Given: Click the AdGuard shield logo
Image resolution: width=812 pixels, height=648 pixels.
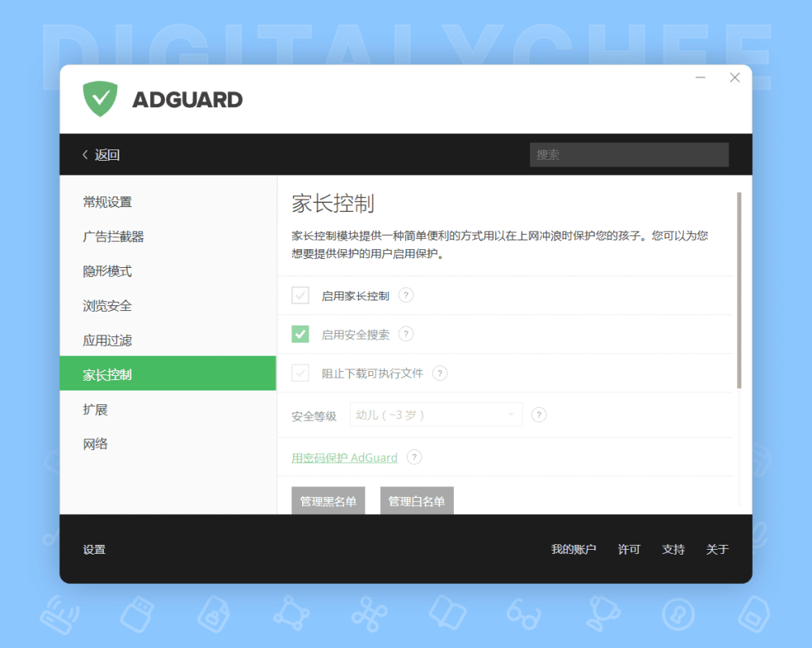Looking at the screenshot, I should 100,98.
